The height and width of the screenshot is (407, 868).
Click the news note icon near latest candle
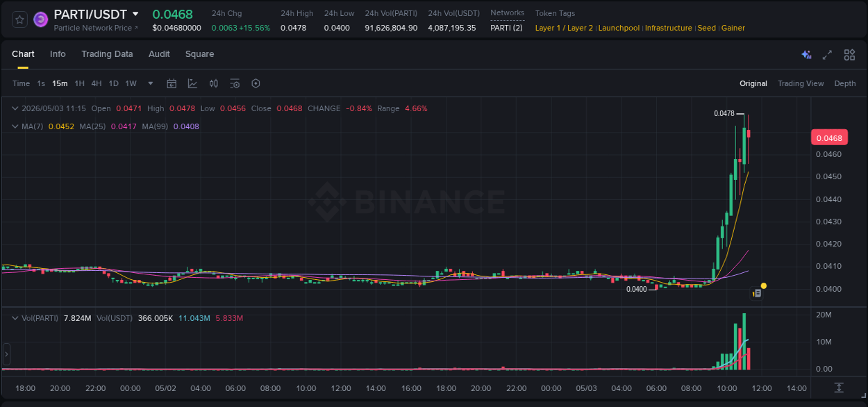pyautogui.click(x=757, y=294)
